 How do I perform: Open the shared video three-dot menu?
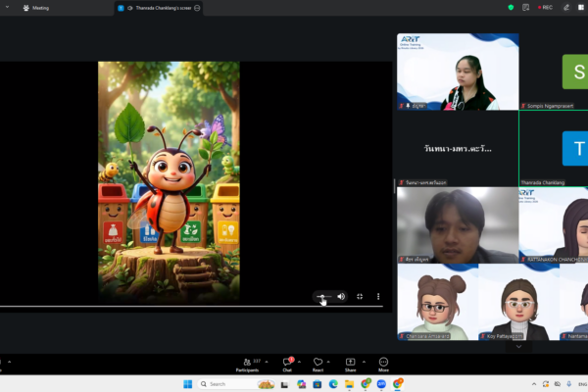click(378, 297)
